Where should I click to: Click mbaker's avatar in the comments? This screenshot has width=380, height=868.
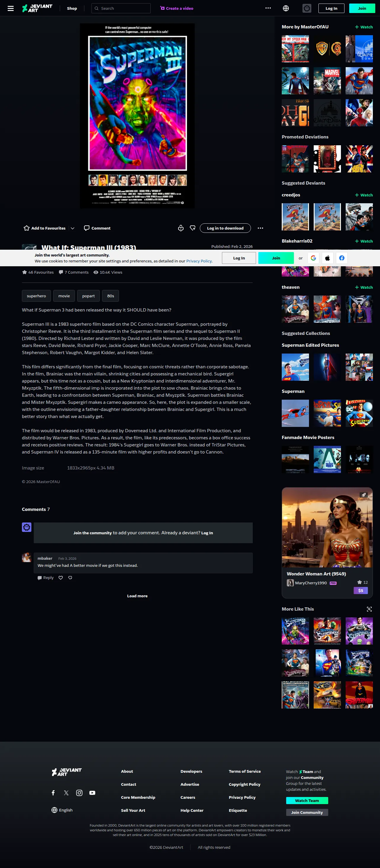coord(27,557)
